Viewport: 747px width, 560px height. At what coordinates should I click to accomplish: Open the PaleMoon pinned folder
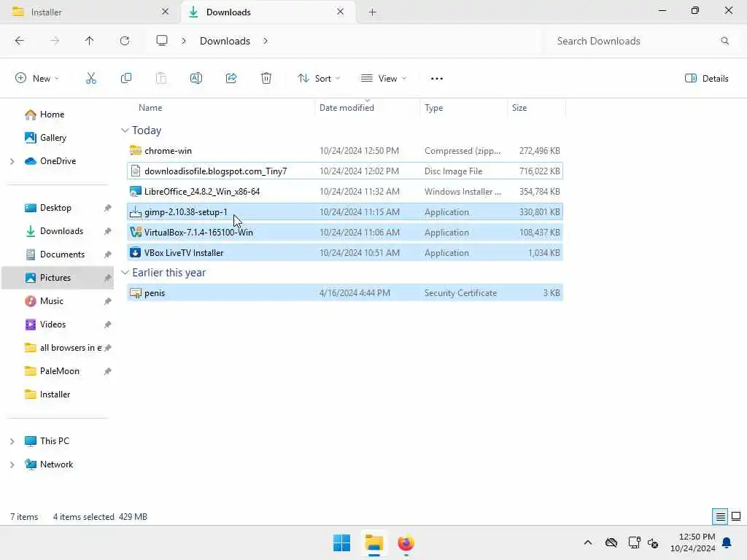coord(59,371)
